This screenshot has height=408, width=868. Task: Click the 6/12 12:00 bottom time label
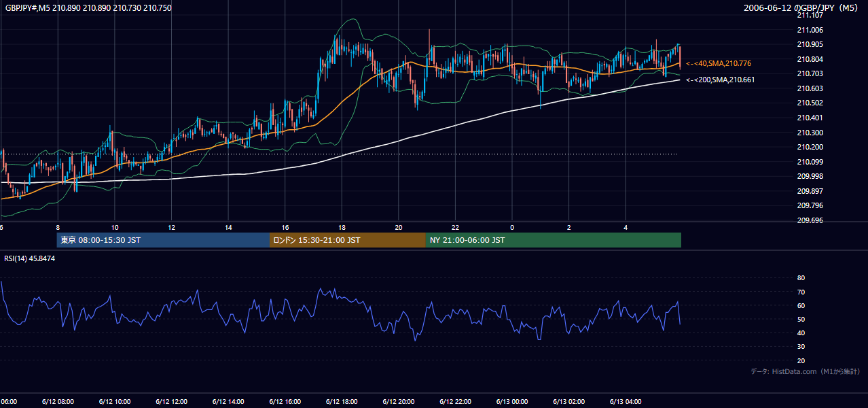tap(171, 401)
